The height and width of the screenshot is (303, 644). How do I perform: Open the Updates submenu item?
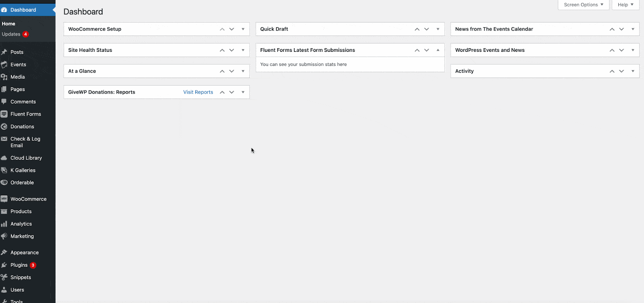(11, 34)
